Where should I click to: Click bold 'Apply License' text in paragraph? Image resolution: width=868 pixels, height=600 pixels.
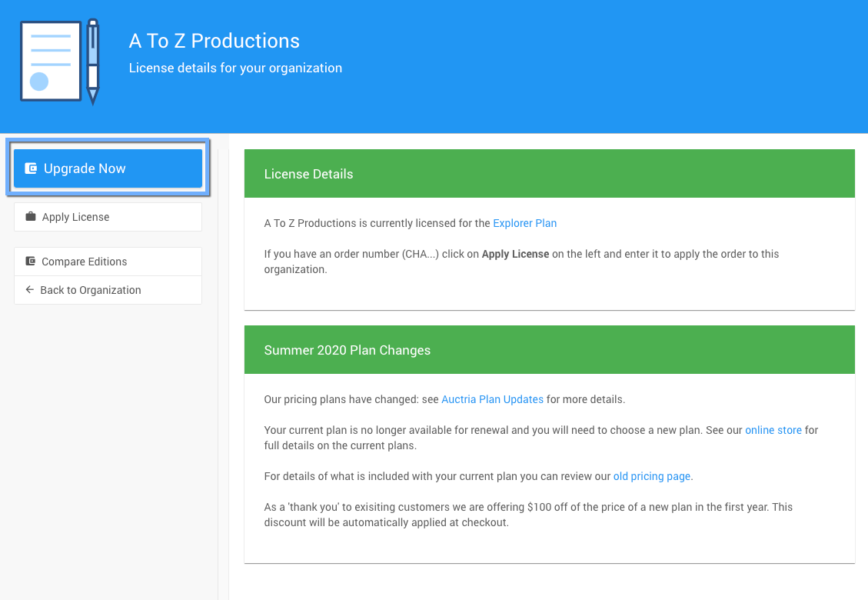point(515,254)
